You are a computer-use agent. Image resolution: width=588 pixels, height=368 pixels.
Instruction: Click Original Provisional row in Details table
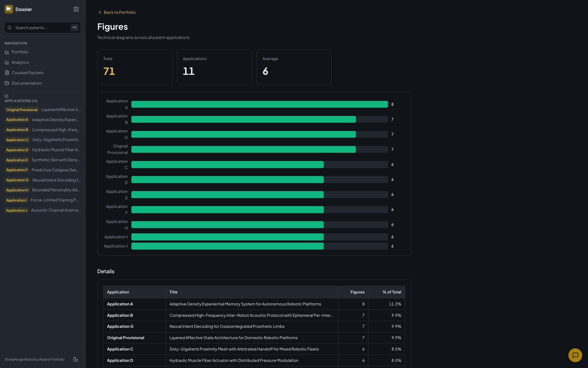tap(254, 338)
